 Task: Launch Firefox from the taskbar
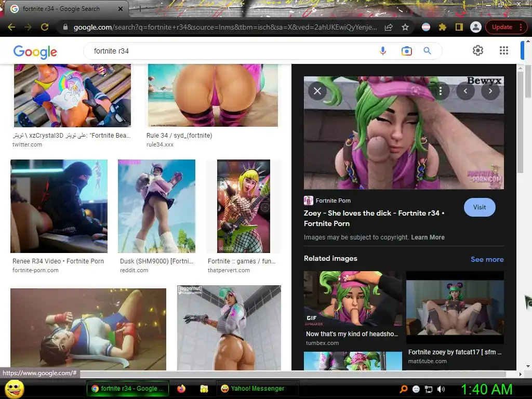(181, 389)
